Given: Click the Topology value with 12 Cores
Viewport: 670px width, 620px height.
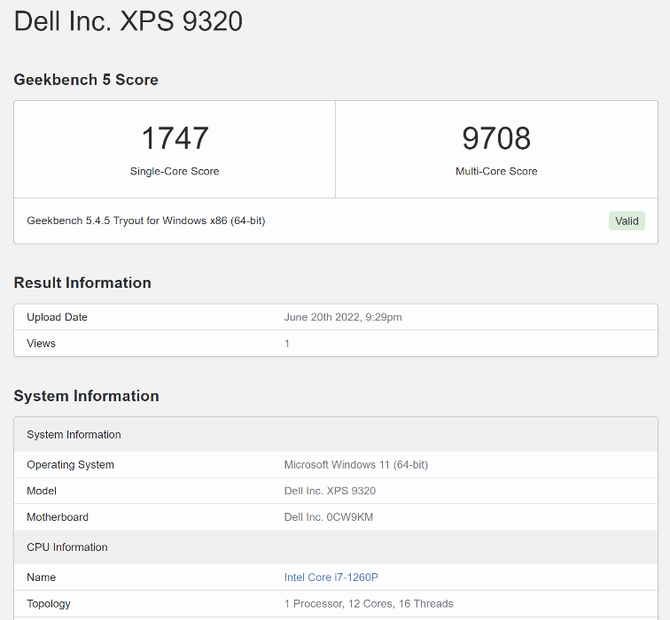Looking at the screenshot, I should pos(368,604).
